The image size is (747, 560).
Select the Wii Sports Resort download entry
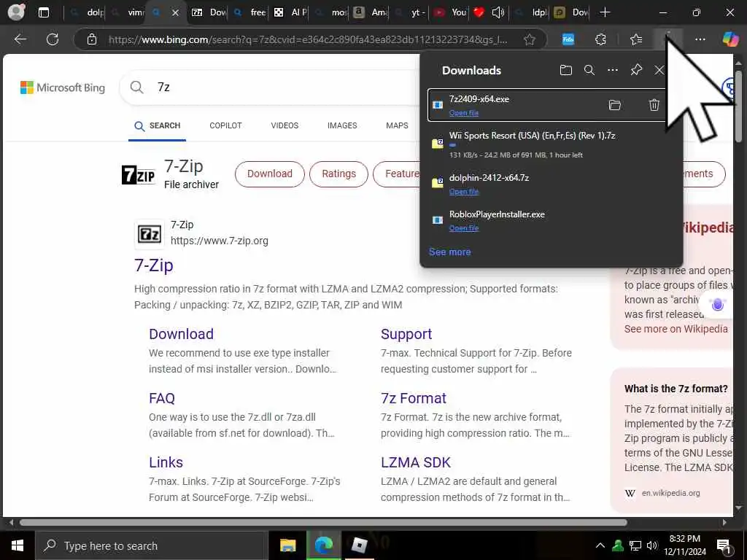coord(551,144)
